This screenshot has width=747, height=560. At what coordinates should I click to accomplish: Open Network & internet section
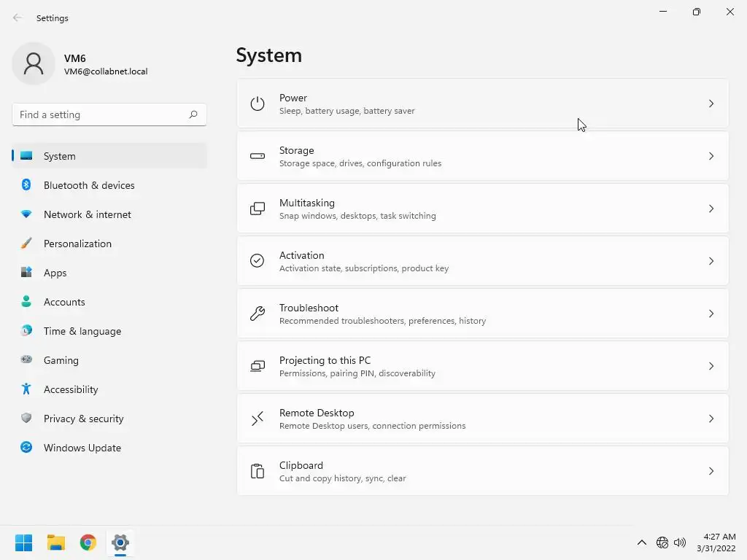(109, 214)
